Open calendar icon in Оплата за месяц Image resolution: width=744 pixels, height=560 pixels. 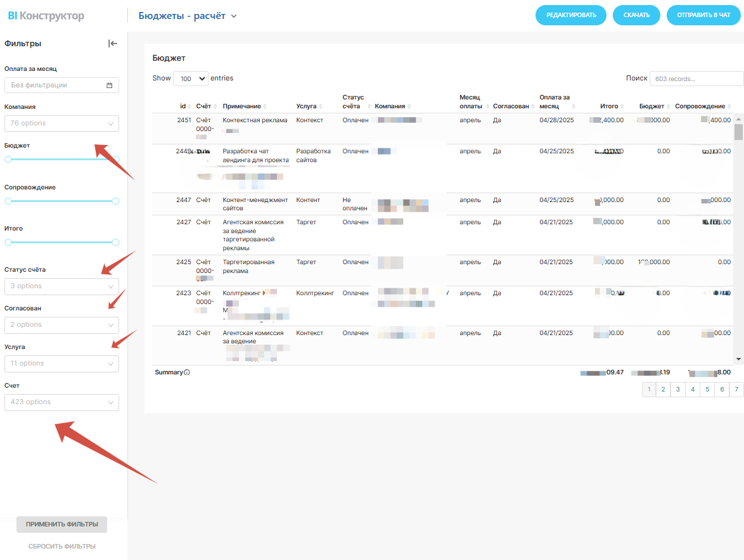coord(110,86)
